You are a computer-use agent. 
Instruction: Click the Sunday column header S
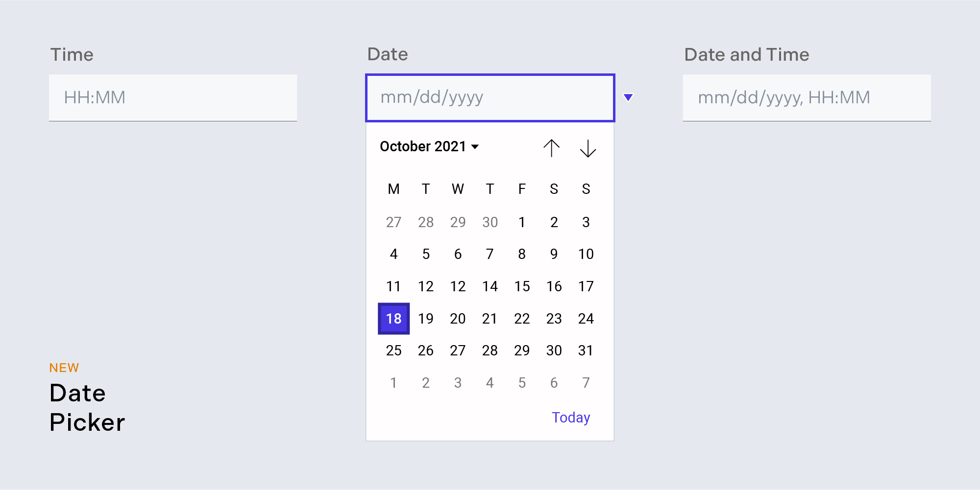(x=586, y=189)
